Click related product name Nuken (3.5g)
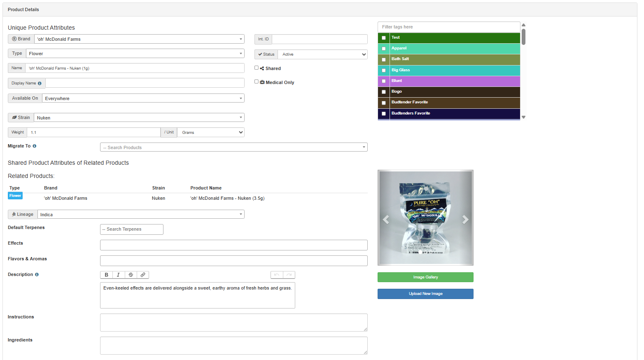 [227, 198]
